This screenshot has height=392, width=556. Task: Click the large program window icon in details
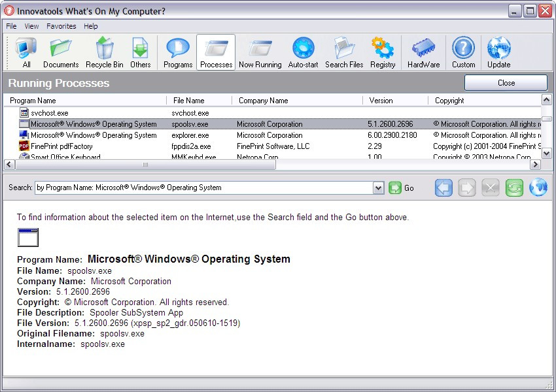pos(28,237)
